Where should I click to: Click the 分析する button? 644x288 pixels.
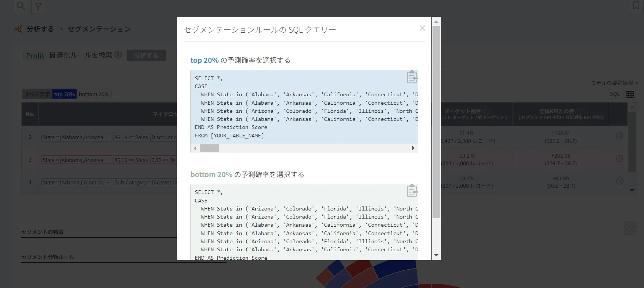(146, 55)
